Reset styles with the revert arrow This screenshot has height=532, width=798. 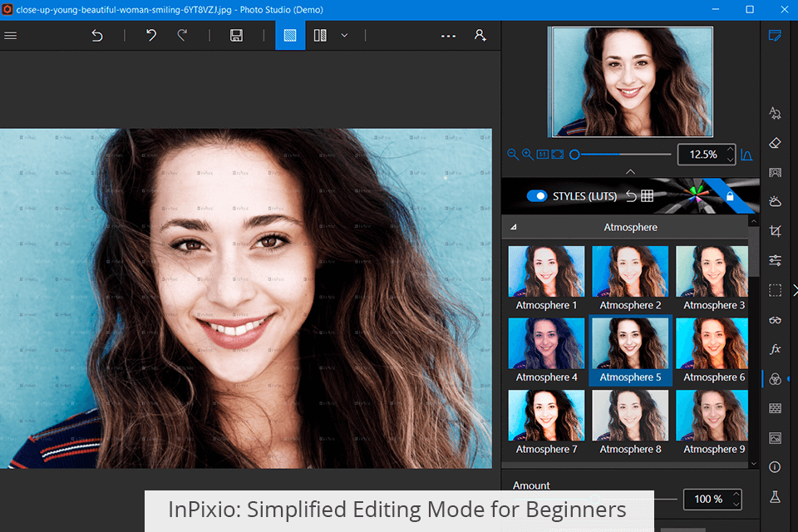(631, 196)
